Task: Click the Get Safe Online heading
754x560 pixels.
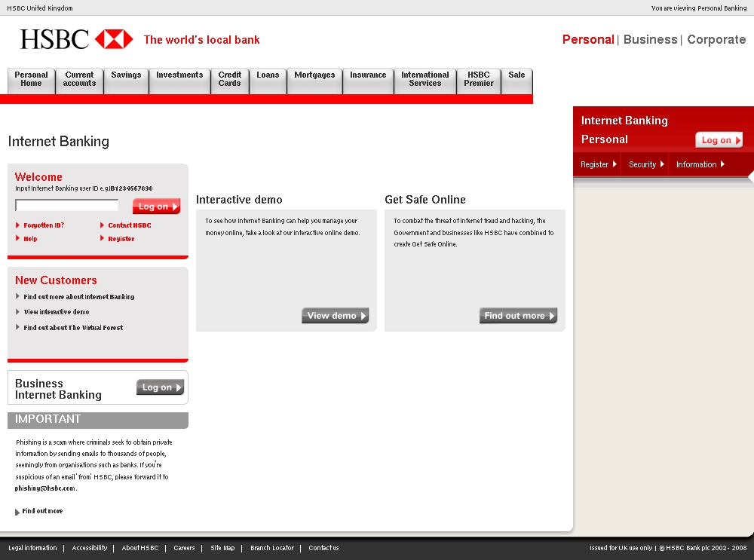Action: click(x=425, y=200)
